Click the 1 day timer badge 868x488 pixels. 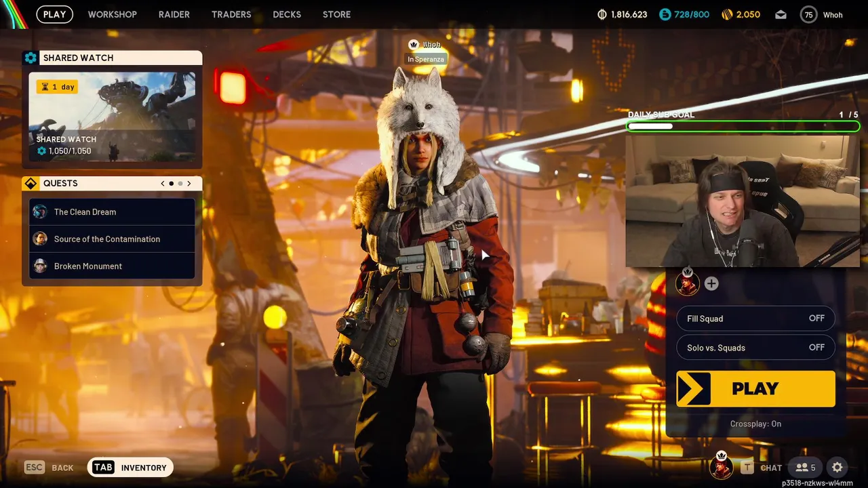pyautogui.click(x=57, y=87)
